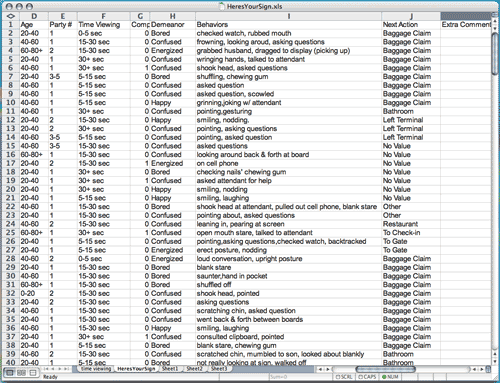The width and height of the screenshot is (500, 383).
Task: Toggle the SCRL status indicator
Action: click(344, 377)
